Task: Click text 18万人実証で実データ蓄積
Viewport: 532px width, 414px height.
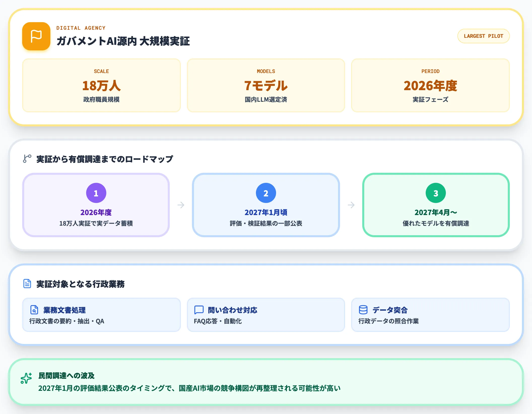Action: pyautogui.click(x=96, y=223)
